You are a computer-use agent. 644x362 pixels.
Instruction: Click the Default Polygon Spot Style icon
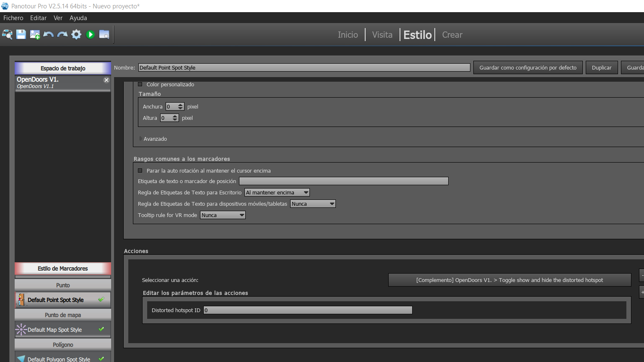click(x=21, y=359)
